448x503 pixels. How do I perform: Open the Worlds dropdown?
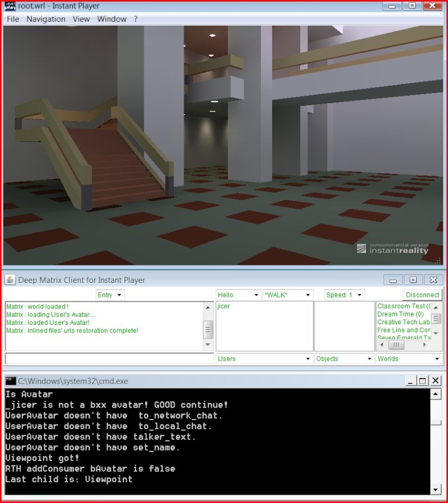[x=409, y=358]
